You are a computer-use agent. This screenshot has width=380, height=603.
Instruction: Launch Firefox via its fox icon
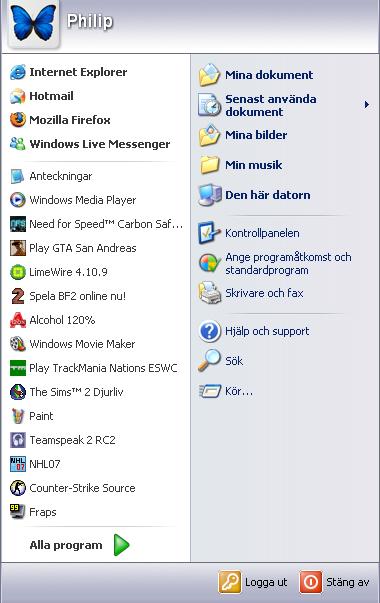pyautogui.click(x=18, y=120)
